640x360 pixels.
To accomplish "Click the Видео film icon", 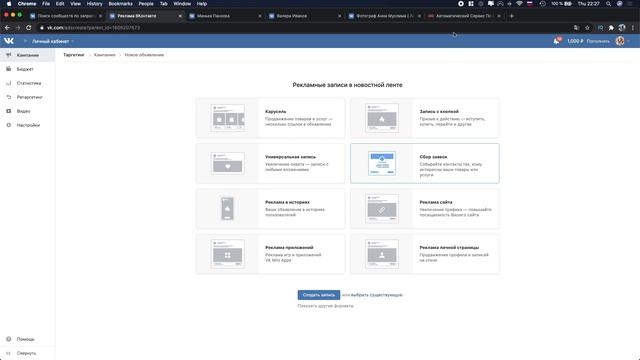I will coord(9,111).
